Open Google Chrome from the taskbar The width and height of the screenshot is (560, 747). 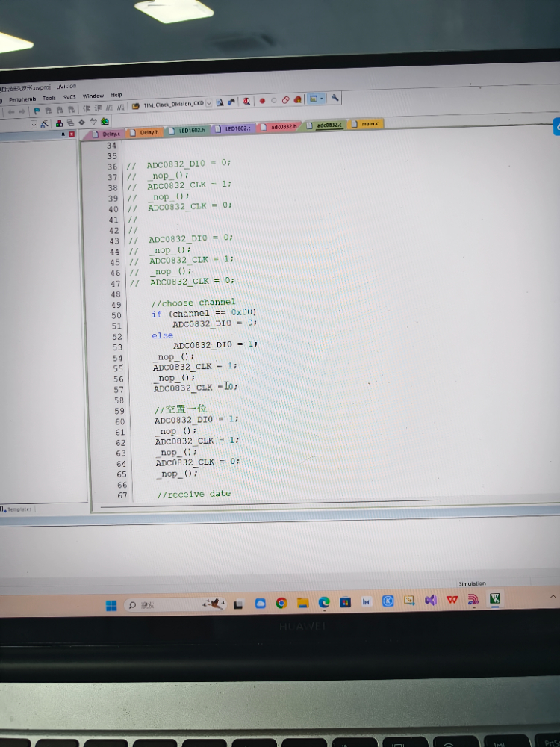coord(281,603)
